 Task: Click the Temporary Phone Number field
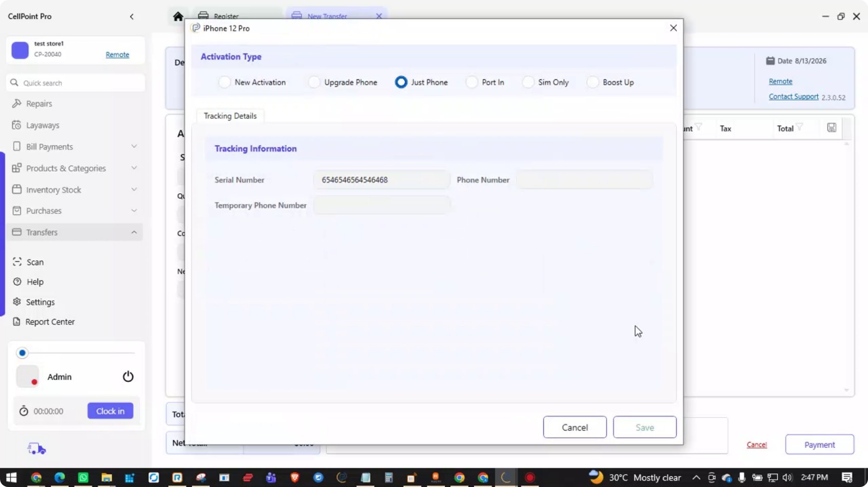pyautogui.click(x=382, y=205)
